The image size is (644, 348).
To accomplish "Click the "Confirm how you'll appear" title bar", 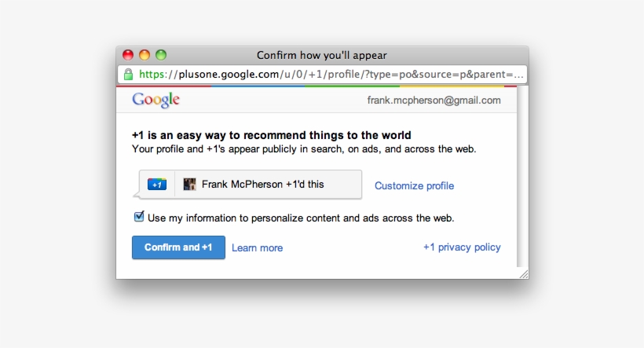I will click(x=322, y=55).
